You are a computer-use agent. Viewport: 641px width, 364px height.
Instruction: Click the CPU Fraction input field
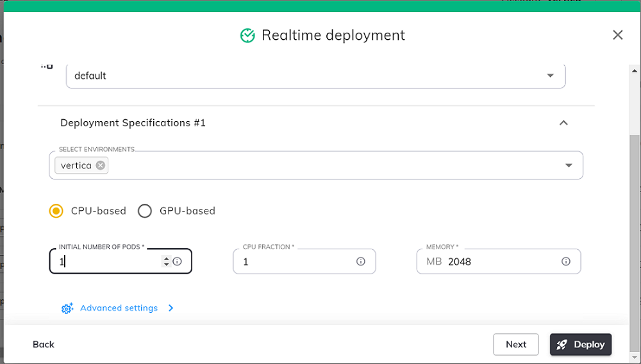[x=304, y=261]
